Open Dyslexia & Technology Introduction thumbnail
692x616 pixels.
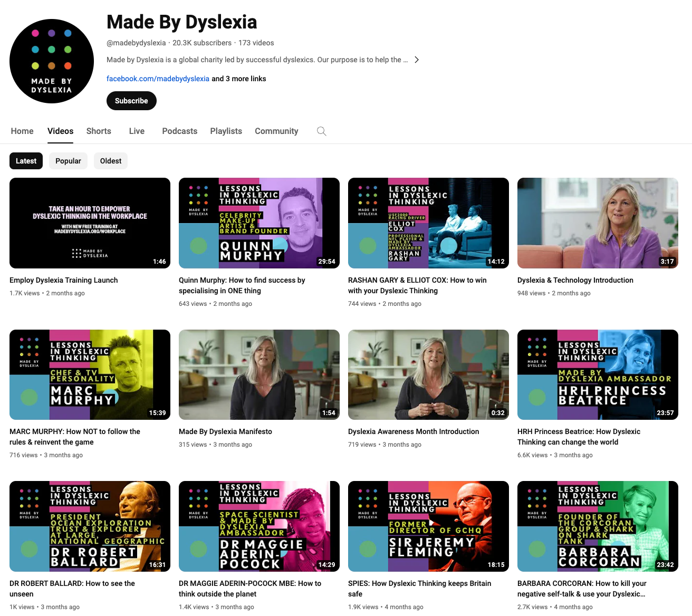point(598,223)
